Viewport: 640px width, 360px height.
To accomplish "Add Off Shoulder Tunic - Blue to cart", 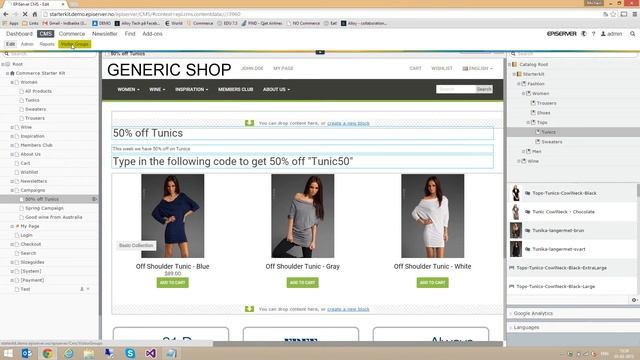I will 173,282.
